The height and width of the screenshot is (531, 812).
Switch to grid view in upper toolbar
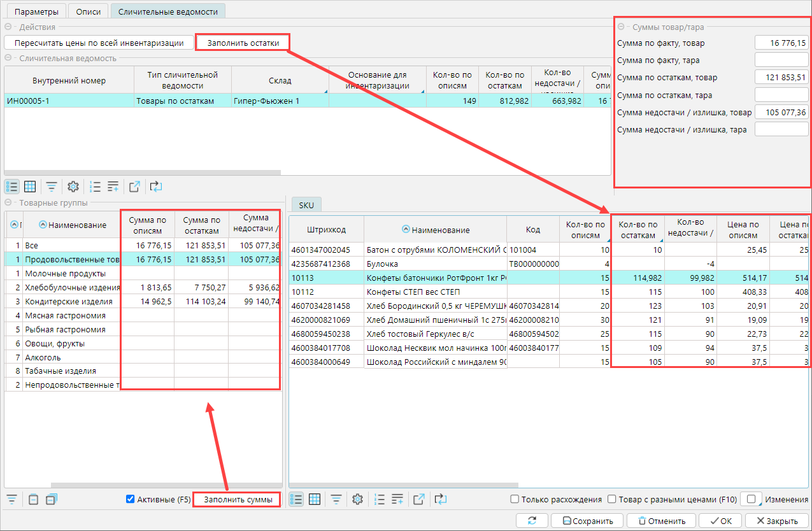(29, 187)
